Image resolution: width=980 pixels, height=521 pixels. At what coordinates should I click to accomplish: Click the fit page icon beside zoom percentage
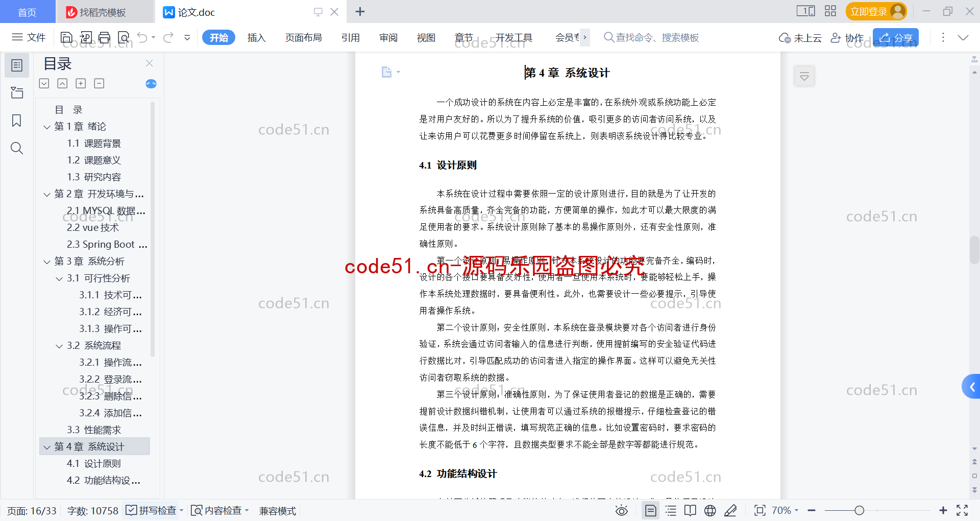[760, 510]
